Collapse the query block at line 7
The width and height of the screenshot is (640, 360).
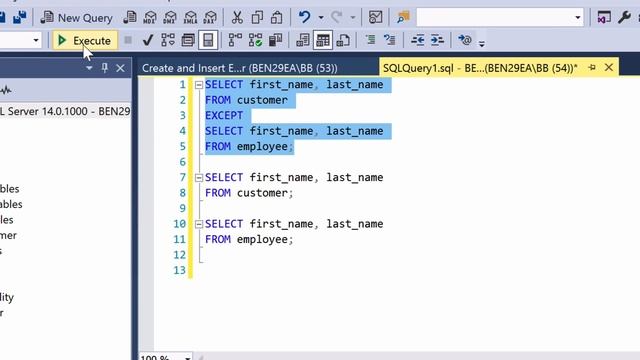[x=199, y=178]
